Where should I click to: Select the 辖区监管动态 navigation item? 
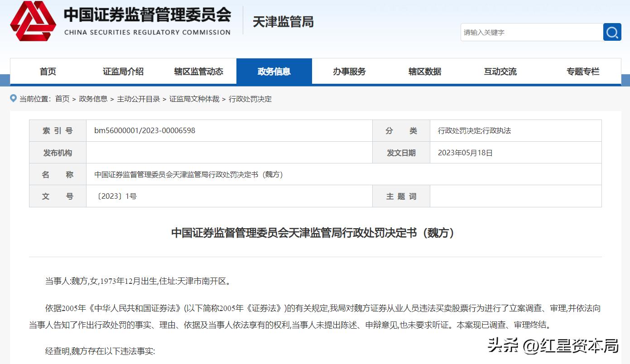click(198, 71)
